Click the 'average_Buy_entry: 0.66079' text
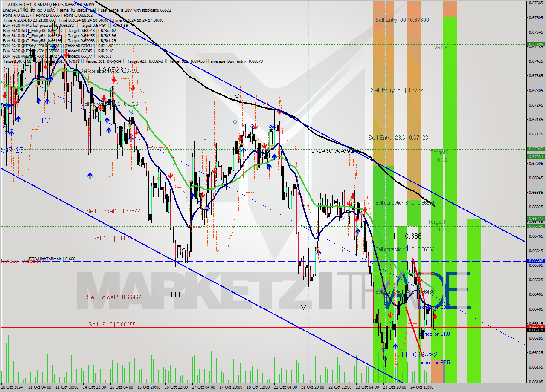Image resolution: width=546 pixels, height=392 pixels. point(236,61)
